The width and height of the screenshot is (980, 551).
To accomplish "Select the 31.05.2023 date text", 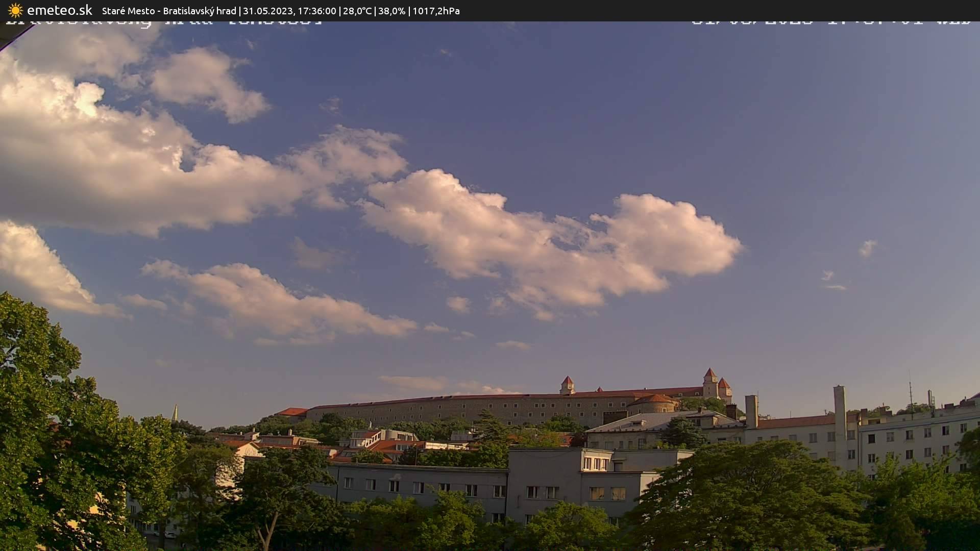I will click(268, 10).
